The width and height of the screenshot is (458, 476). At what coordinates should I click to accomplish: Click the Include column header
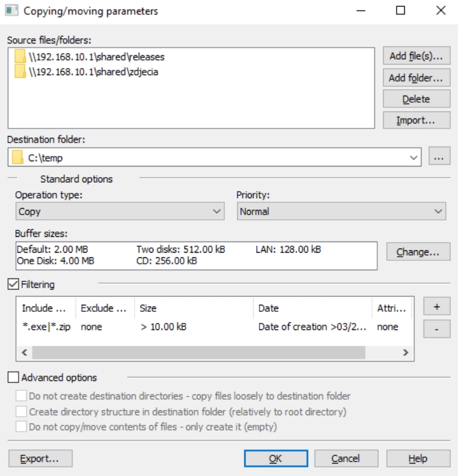[46, 308]
